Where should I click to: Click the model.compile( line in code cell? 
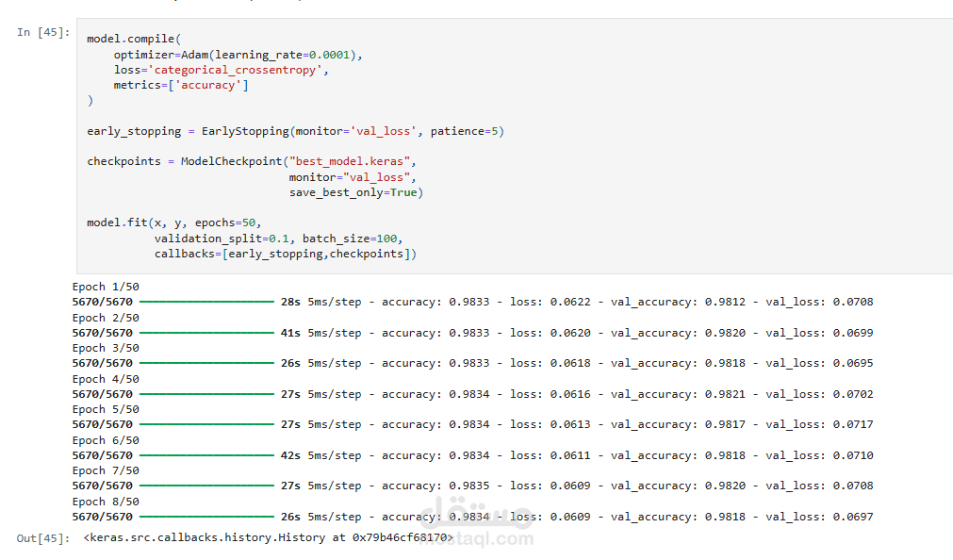[134, 39]
